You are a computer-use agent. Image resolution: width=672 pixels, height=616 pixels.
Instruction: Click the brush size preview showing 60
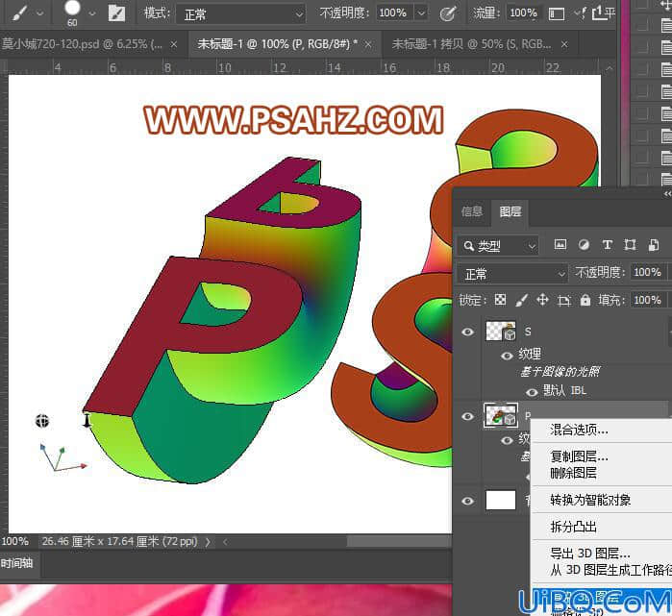(72, 12)
